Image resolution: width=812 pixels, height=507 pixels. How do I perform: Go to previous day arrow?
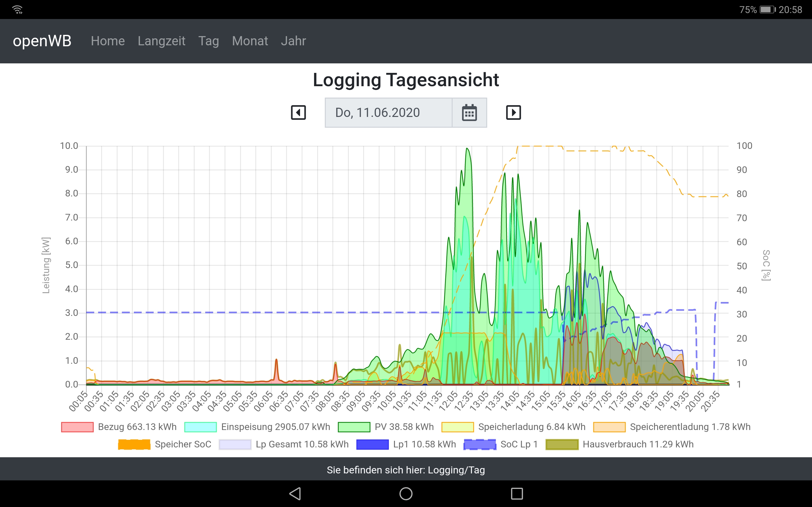[298, 112]
